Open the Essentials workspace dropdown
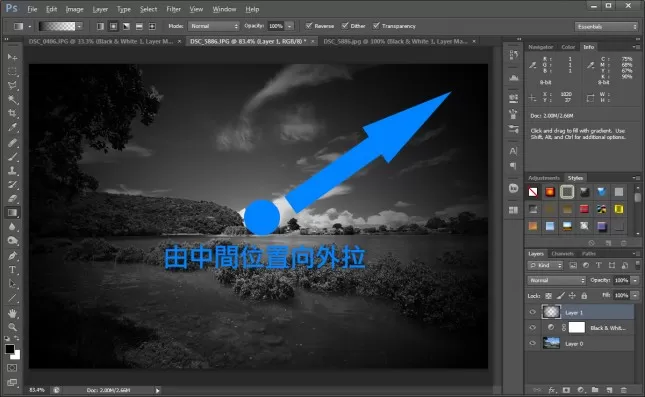 (x=606, y=27)
